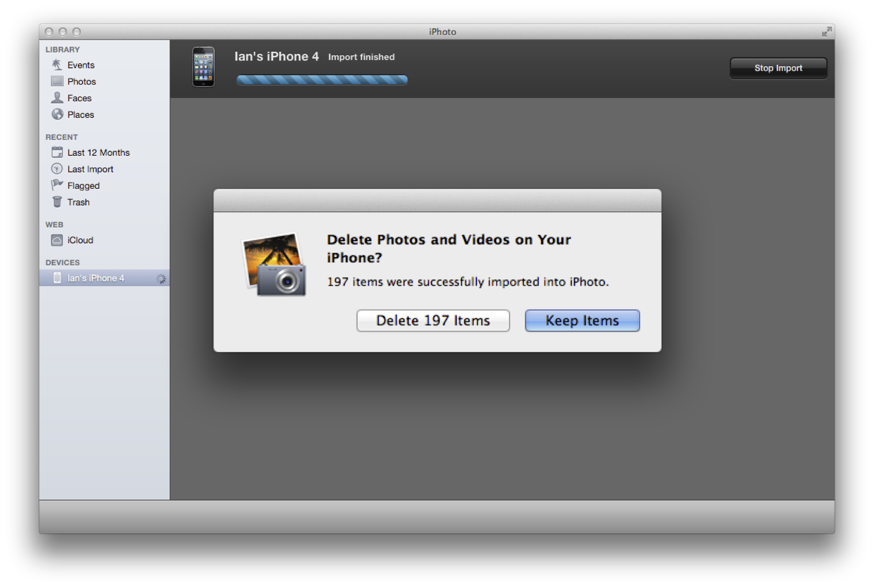Image resolution: width=873 pixels, height=588 pixels.
Task: Click the Trash can icon
Action: (x=57, y=202)
